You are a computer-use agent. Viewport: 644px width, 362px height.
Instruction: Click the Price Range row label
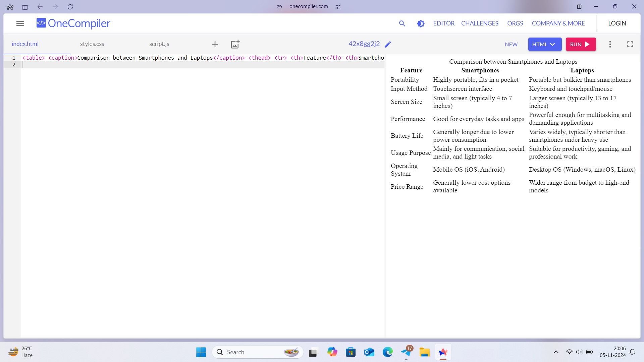click(407, 187)
